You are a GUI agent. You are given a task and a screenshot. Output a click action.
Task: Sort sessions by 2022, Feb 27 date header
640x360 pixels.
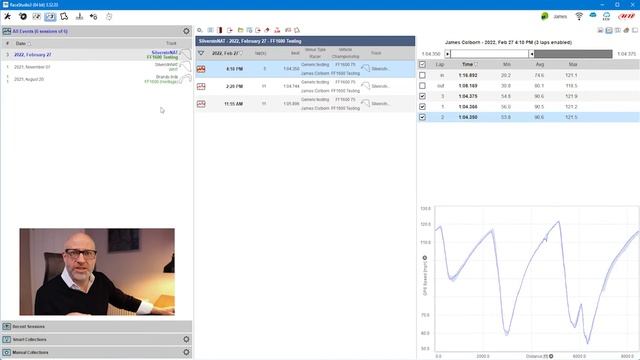(225, 53)
